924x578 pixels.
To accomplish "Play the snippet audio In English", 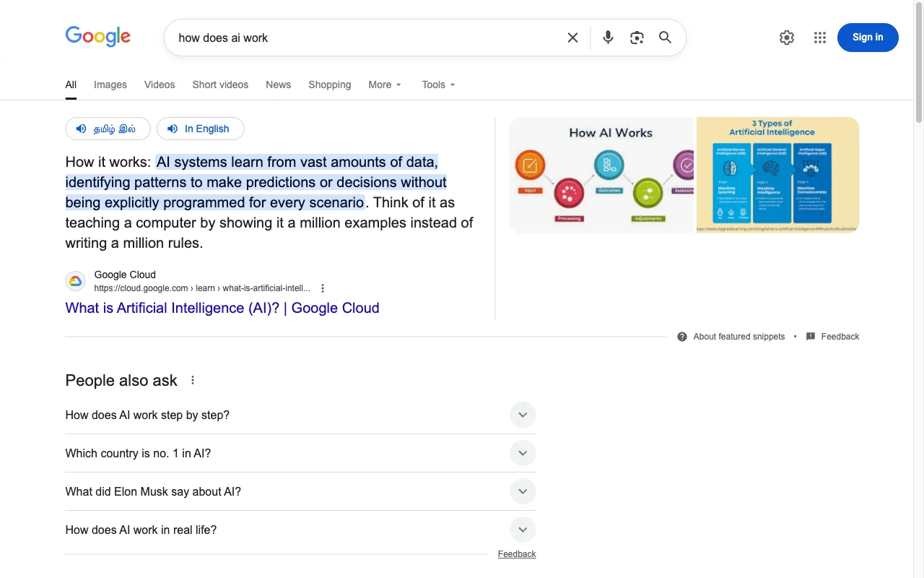I will [x=200, y=128].
